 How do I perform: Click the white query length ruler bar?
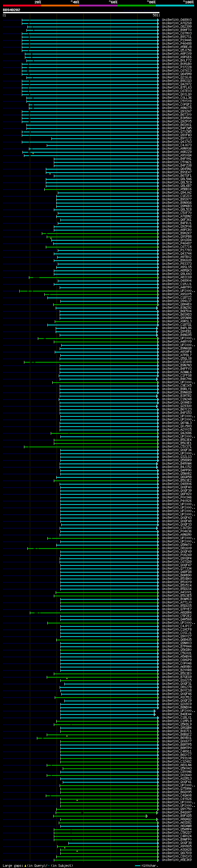[x=81, y=13]
